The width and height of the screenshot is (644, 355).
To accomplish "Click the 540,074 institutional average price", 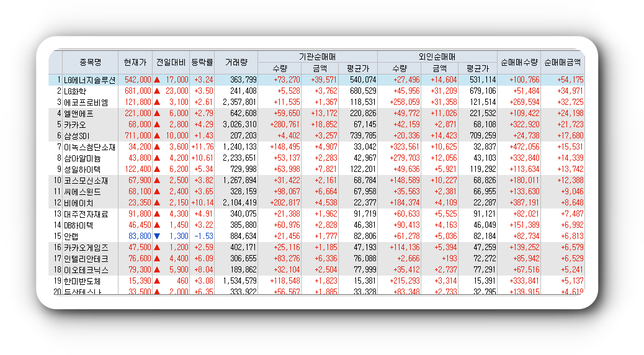I will point(363,79).
